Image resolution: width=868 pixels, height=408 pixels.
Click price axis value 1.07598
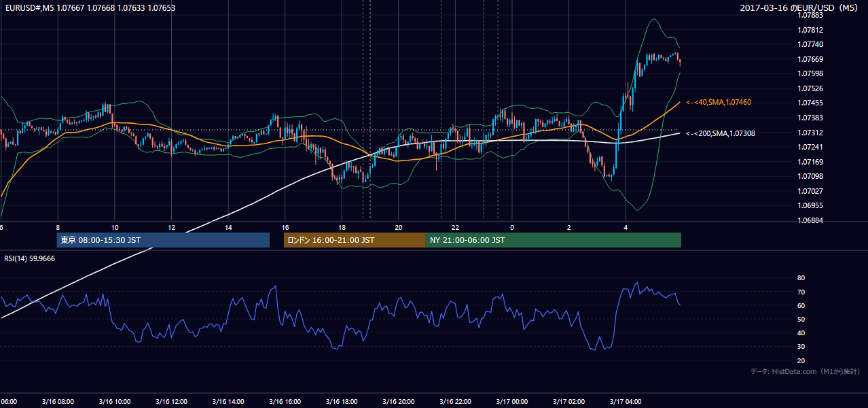click(811, 73)
